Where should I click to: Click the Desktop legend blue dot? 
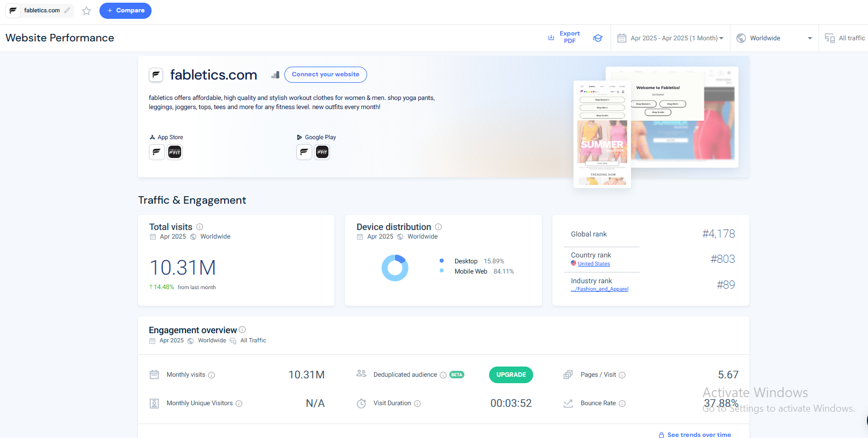[x=442, y=261]
